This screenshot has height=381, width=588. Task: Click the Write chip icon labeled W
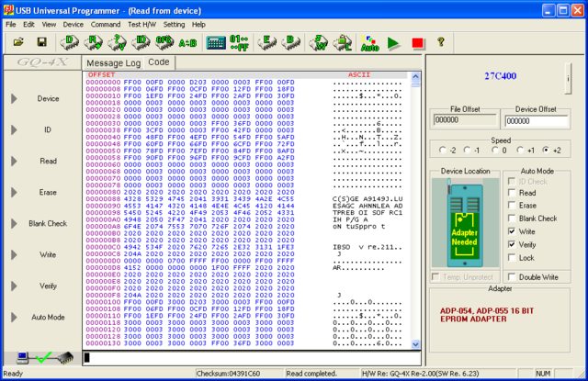(319, 42)
